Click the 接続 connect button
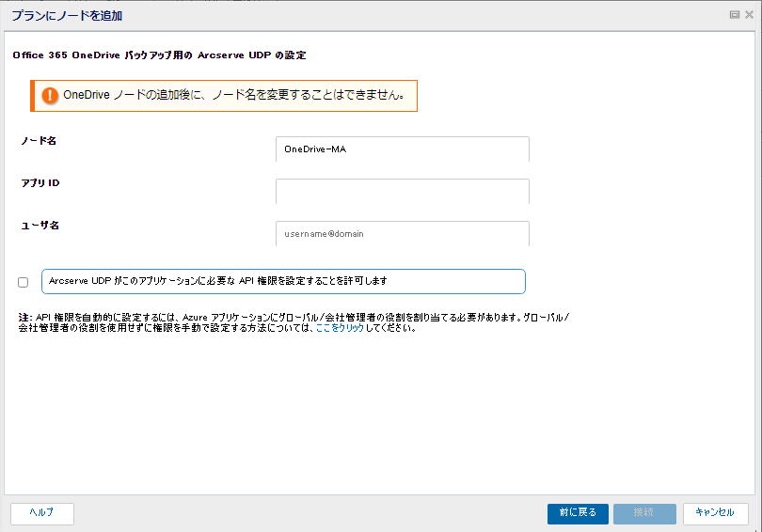The width and height of the screenshot is (762, 532). 644,513
